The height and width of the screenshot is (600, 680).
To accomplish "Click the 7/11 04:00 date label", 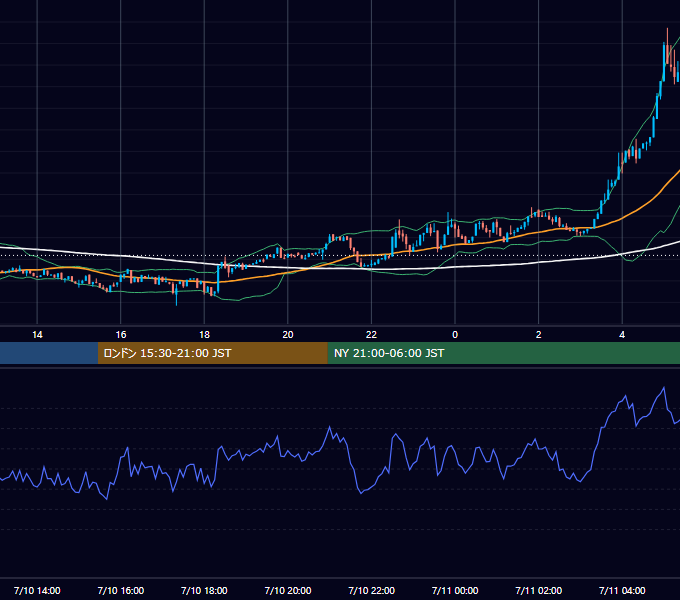I will click(622, 590).
